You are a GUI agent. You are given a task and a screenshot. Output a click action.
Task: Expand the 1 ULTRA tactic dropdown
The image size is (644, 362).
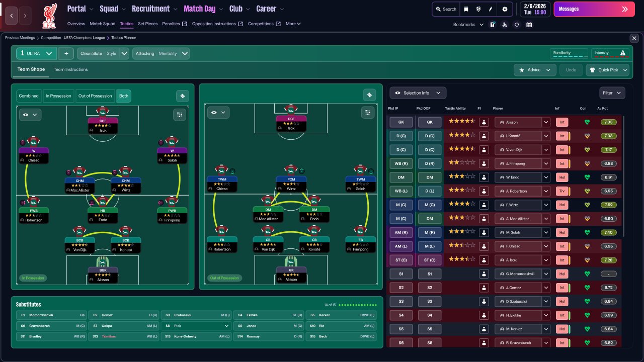36,53
